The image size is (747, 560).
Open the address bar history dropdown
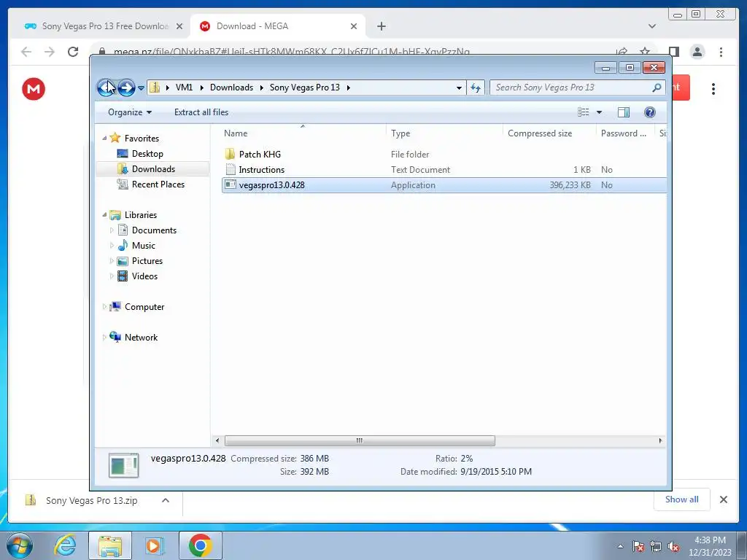459,87
